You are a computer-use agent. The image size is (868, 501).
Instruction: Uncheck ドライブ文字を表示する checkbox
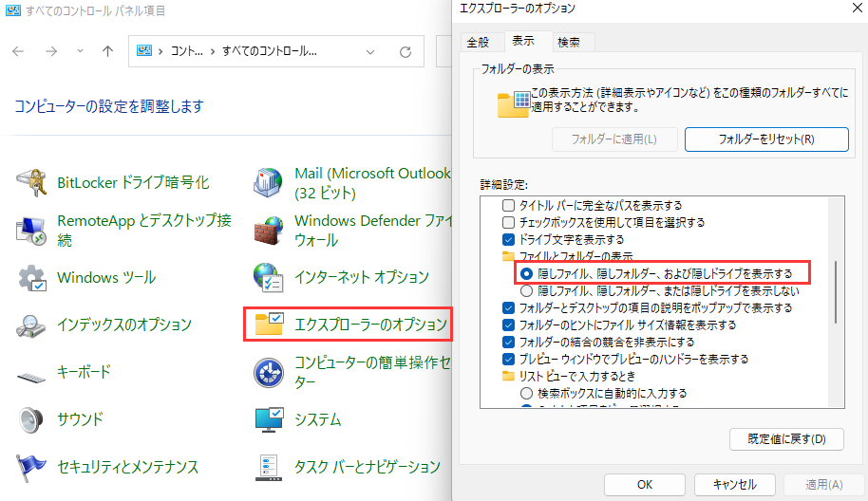[508, 239]
